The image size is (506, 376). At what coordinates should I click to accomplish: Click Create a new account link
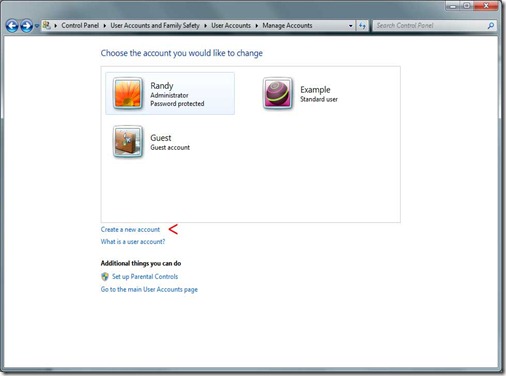[130, 229]
